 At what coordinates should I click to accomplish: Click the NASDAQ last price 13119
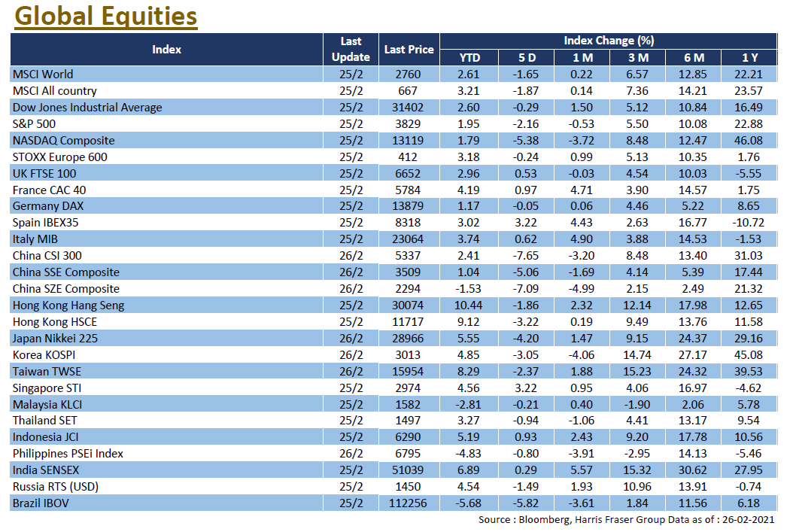pos(408,141)
